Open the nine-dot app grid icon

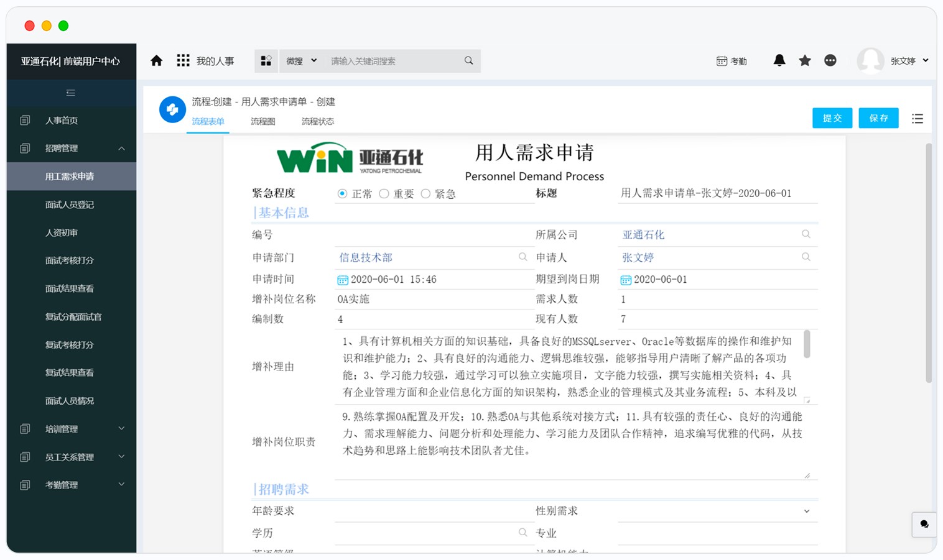[183, 61]
